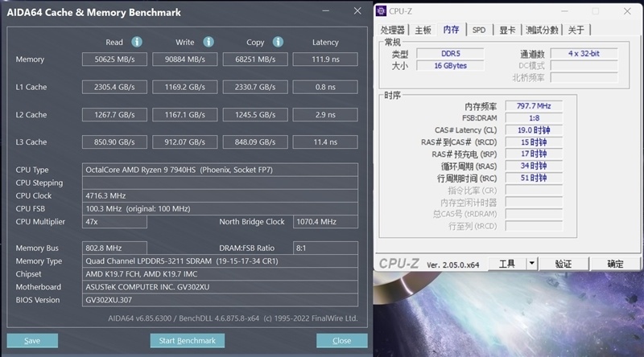The width and height of the screenshot is (644, 357).
Task: Click the tRC value 51 时钟
Action: [534, 178]
